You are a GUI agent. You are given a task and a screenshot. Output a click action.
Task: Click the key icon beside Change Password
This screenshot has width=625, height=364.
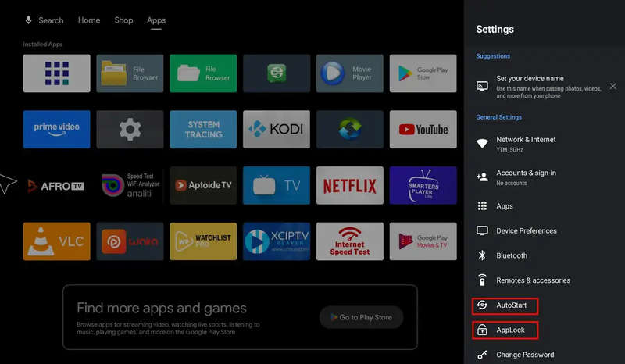click(482, 355)
